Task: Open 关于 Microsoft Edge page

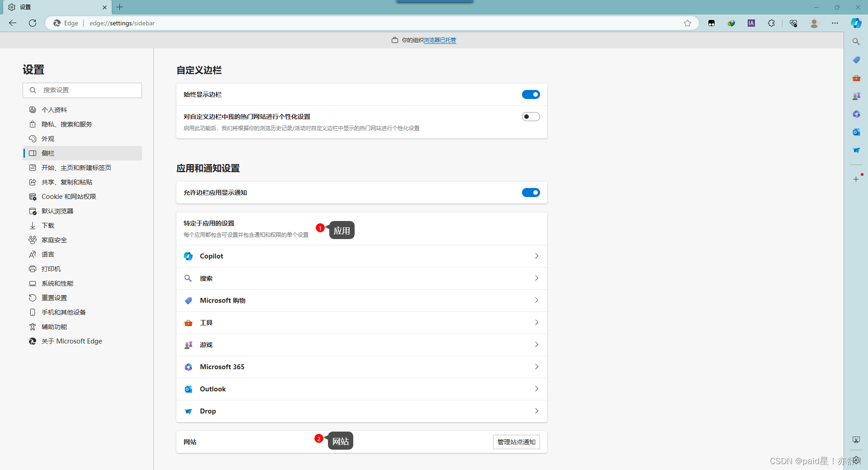Action: coord(82,341)
